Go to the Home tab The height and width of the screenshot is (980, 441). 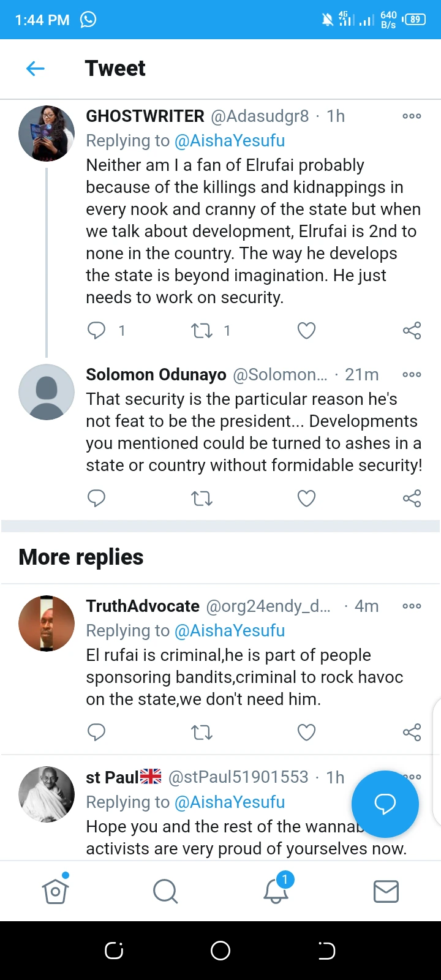(55, 891)
